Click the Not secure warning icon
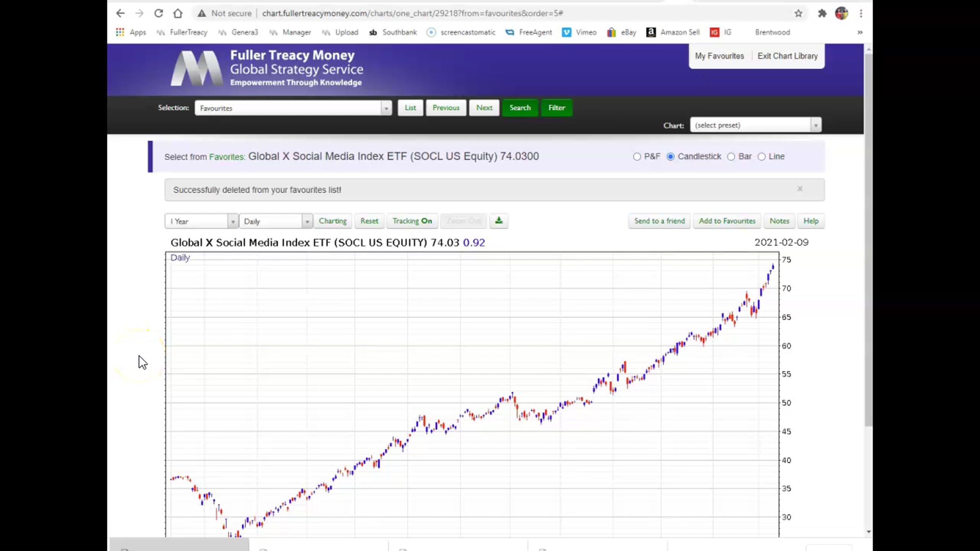This screenshot has width=980, height=551. click(x=202, y=13)
